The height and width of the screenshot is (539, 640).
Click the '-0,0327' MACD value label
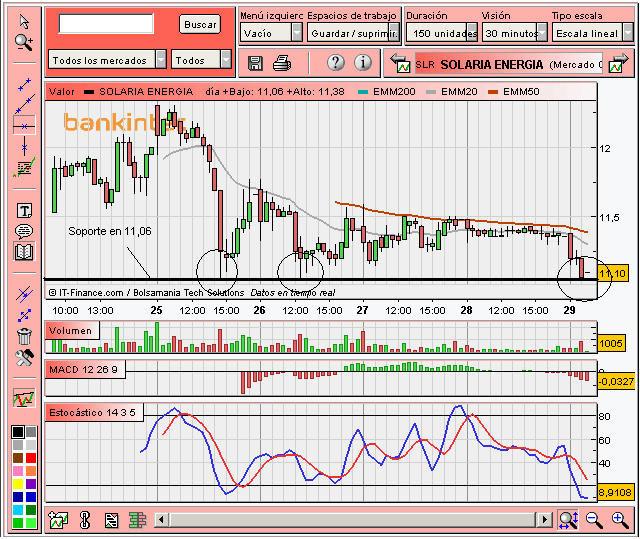[616, 382]
